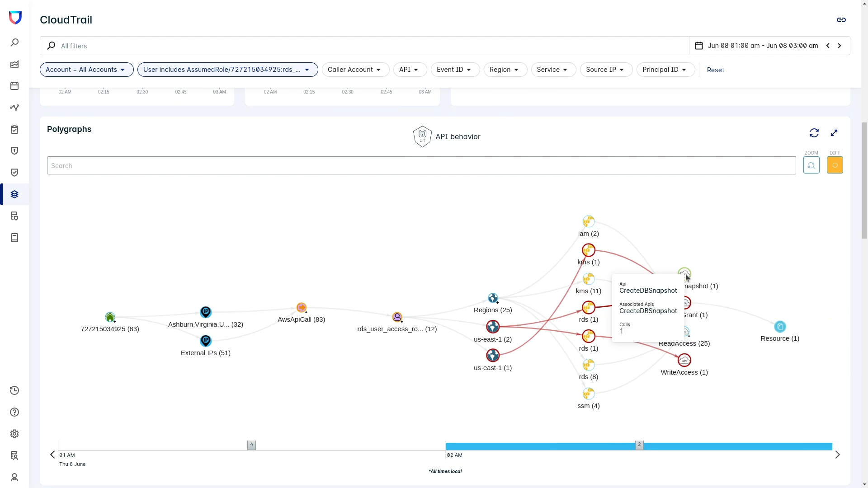Click the refresh polygraph icon
This screenshot has width=868, height=488.
[x=814, y=133]
